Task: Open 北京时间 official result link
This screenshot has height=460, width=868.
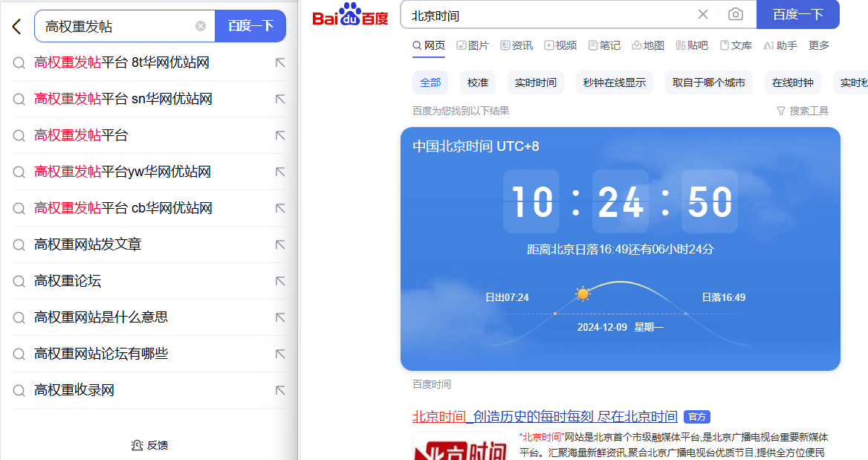Action: coord(545,416)
